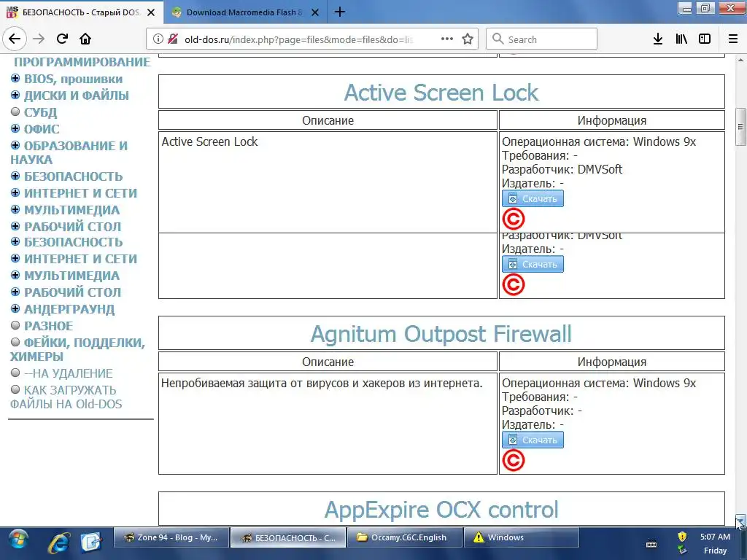This screenshot has height=560, width=747.
Task: Close the Download Macromedia Flash tab
Action: click(x=315, y=12)
